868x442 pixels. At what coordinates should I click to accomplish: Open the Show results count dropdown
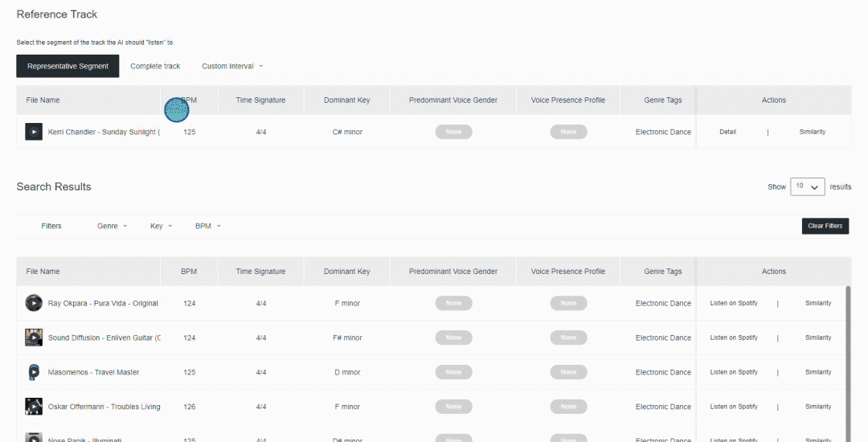point(808,187)
